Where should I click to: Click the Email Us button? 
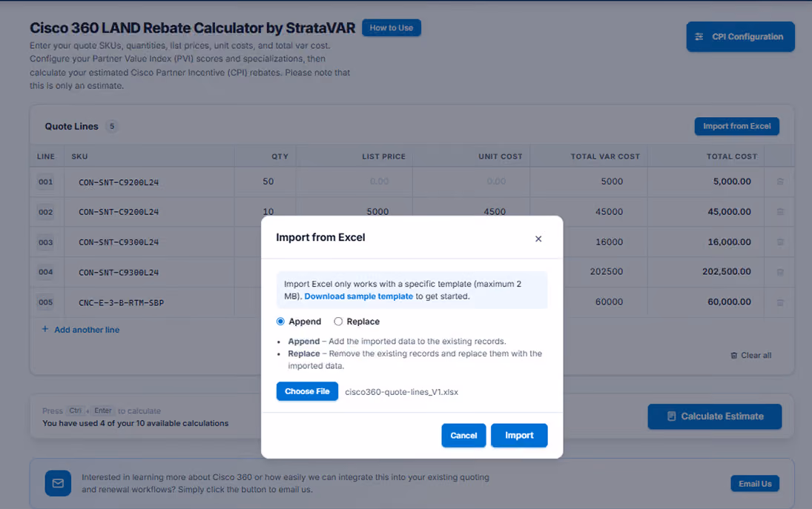(x=754, y=484)
